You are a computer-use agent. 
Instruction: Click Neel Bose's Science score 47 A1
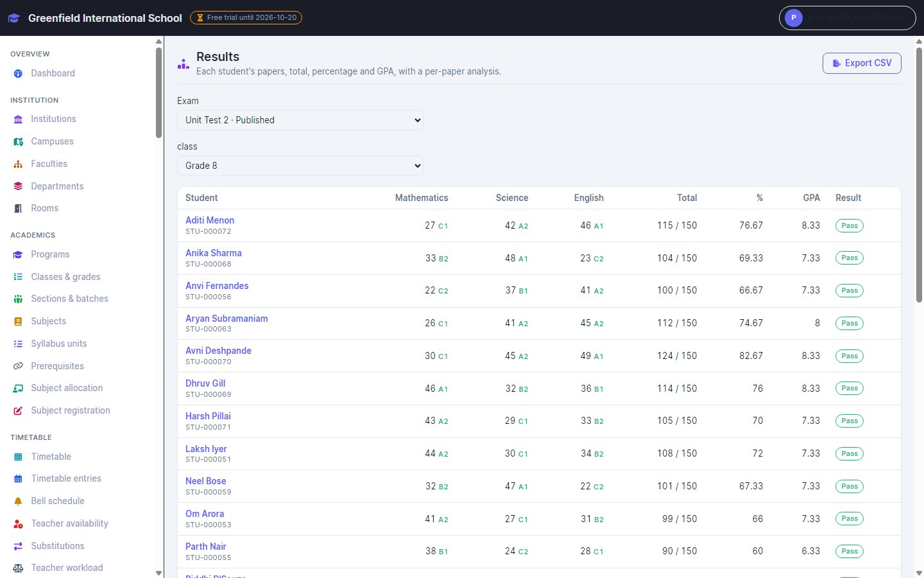pos(517,486)
